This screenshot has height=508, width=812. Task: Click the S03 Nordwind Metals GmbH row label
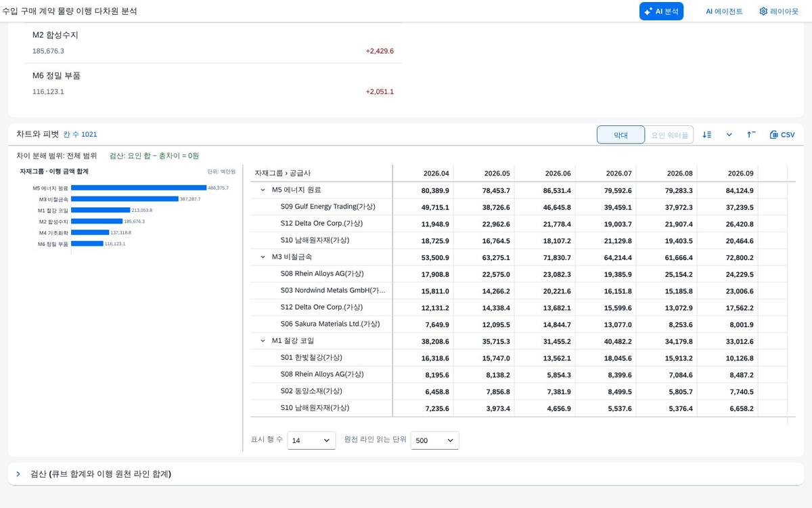tap(333, 291)
